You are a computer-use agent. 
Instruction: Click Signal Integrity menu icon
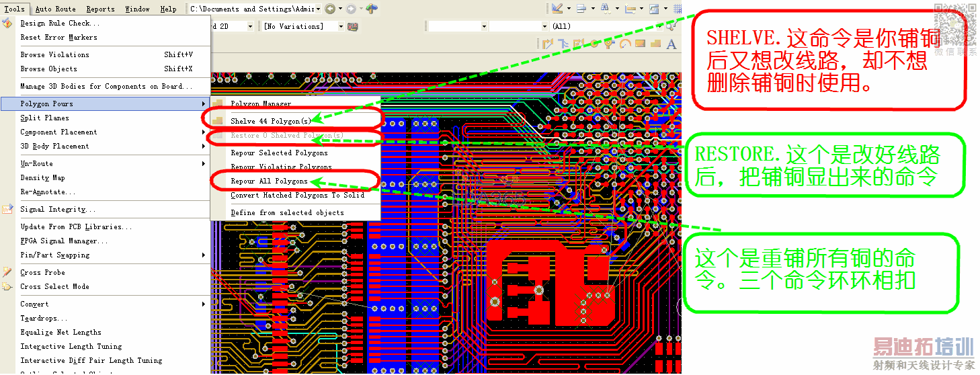point(7,210)
